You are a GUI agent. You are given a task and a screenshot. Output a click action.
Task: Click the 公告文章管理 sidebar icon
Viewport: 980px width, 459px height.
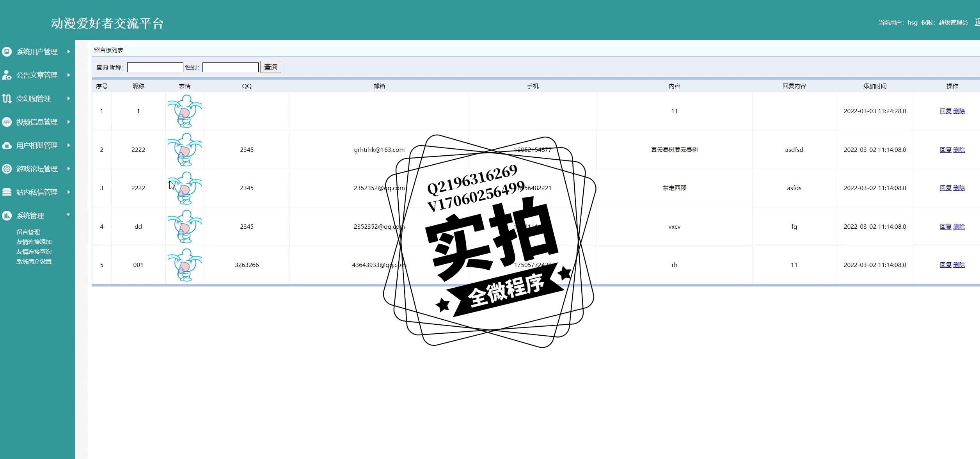point(7,75)
